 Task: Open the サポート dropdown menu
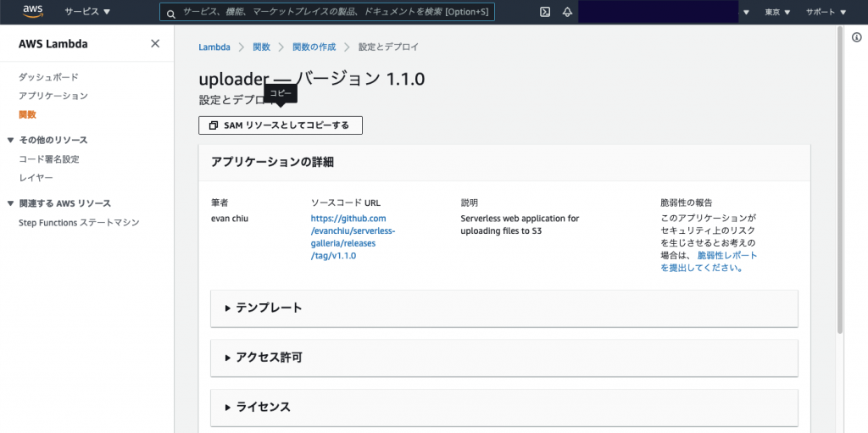click(826, 12)
